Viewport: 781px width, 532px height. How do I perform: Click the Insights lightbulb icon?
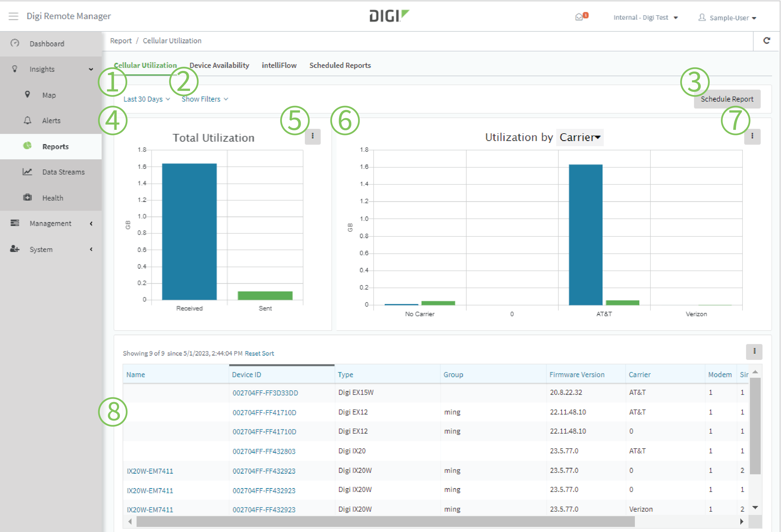(15, 69)
